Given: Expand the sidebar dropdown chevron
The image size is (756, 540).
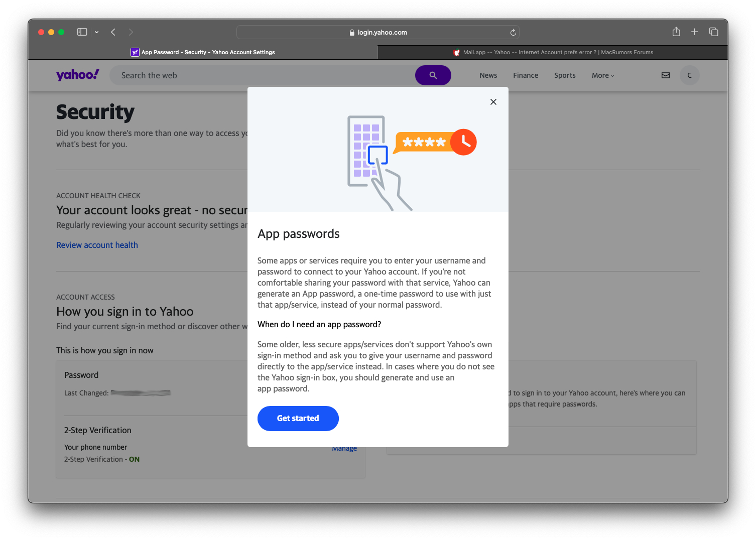Looking at the screenshot, I should (x=96, y=32).
